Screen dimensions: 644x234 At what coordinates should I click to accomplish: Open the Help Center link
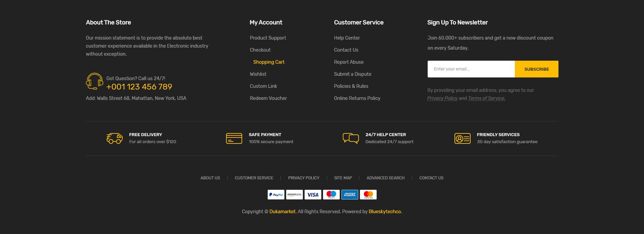coord(346,38)
